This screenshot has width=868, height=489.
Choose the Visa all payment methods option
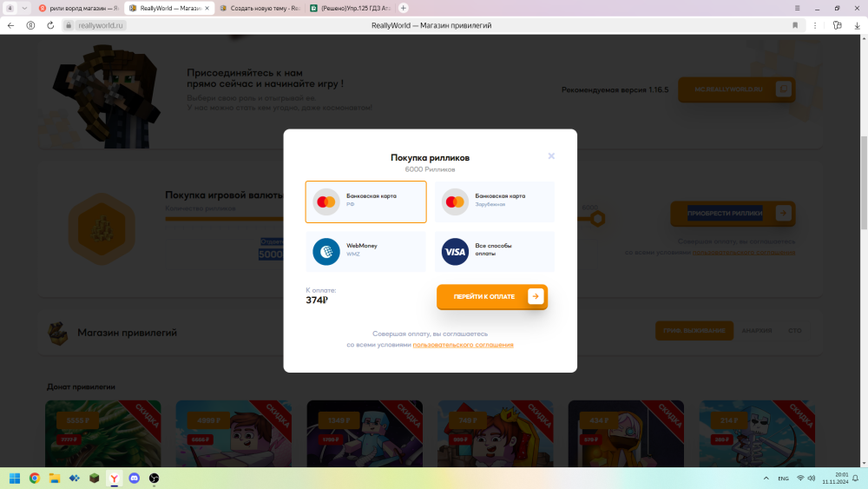point(495,251)
